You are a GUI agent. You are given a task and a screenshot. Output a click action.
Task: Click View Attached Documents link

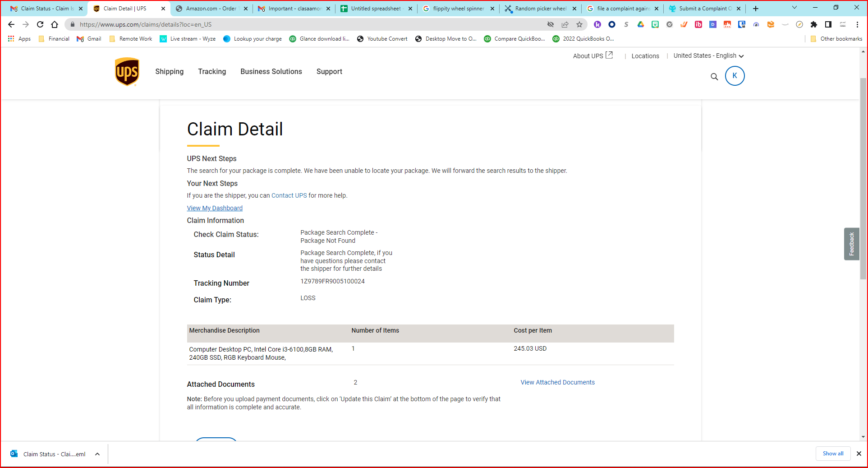557,382
